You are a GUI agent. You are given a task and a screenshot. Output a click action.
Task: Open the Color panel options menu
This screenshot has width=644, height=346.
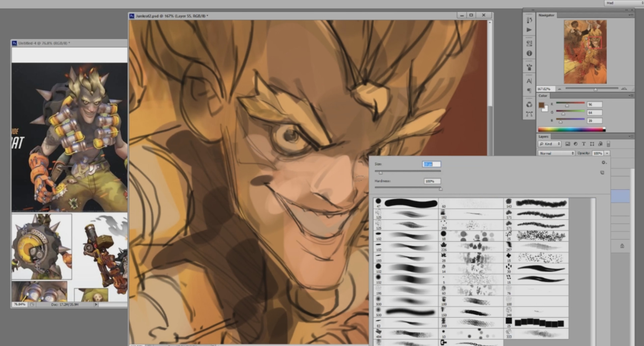pyautogui.click(x=631, y=96)
